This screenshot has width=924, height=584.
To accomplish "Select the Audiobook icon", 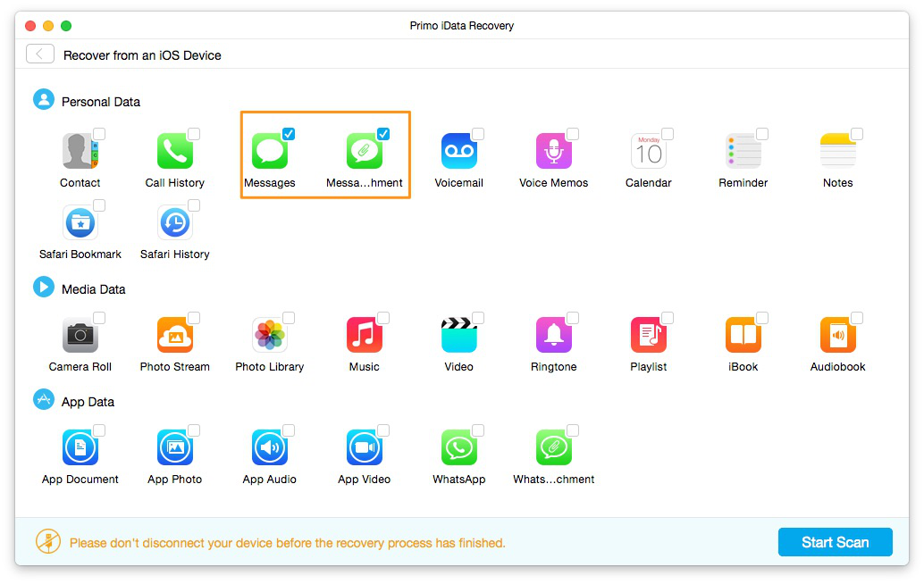I will pos(838,335).
